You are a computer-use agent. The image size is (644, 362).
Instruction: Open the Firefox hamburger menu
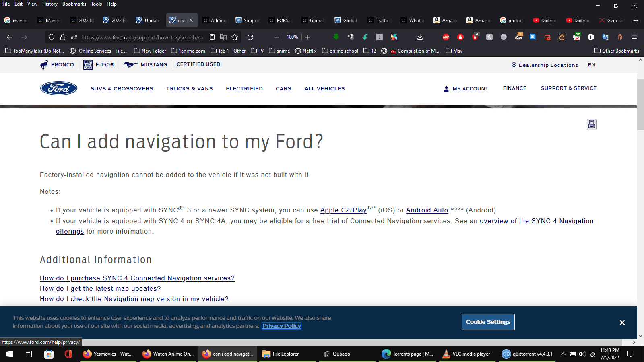[634, 37]
